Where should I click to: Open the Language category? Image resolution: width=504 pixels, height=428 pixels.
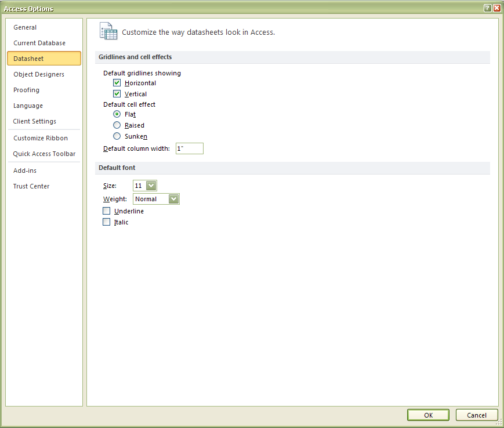point(44,106)
